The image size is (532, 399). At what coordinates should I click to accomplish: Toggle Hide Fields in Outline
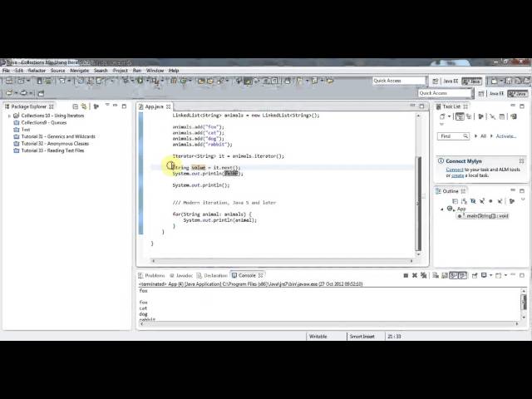[x=473, y=201]
